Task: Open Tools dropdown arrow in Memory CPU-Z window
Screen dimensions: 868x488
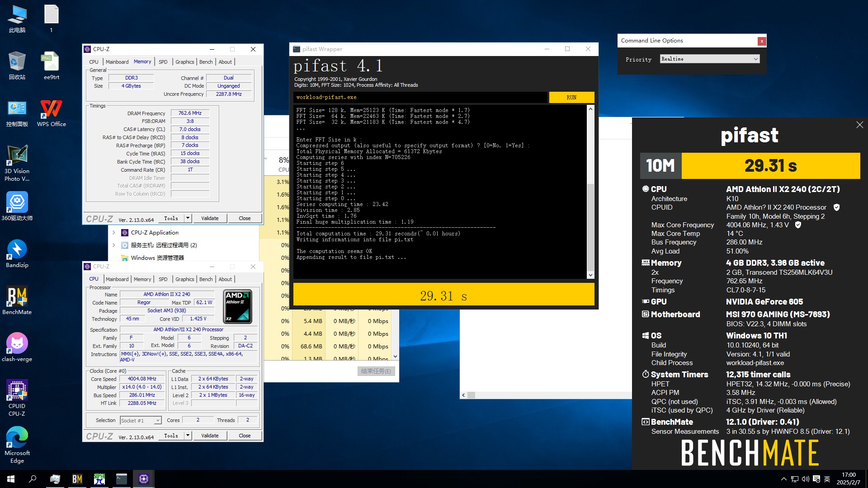Action: pyautogui.click(x=188, y=218)
